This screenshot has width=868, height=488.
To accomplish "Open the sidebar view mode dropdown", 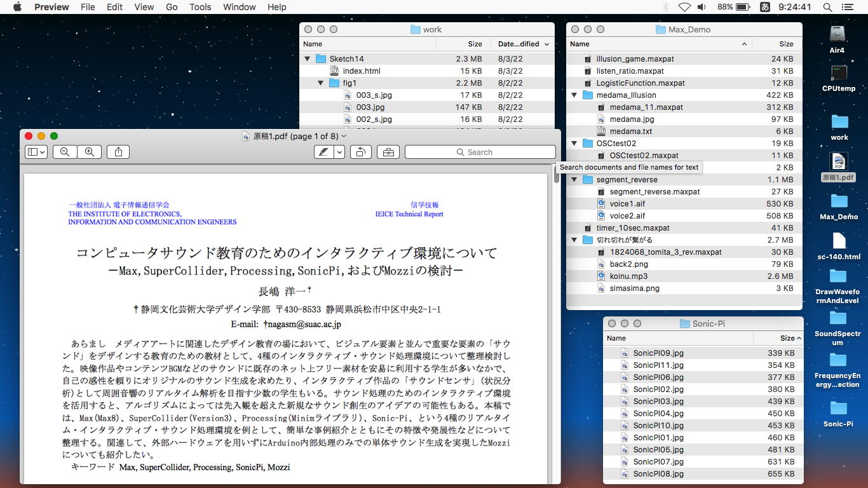I will click(36, 152).
